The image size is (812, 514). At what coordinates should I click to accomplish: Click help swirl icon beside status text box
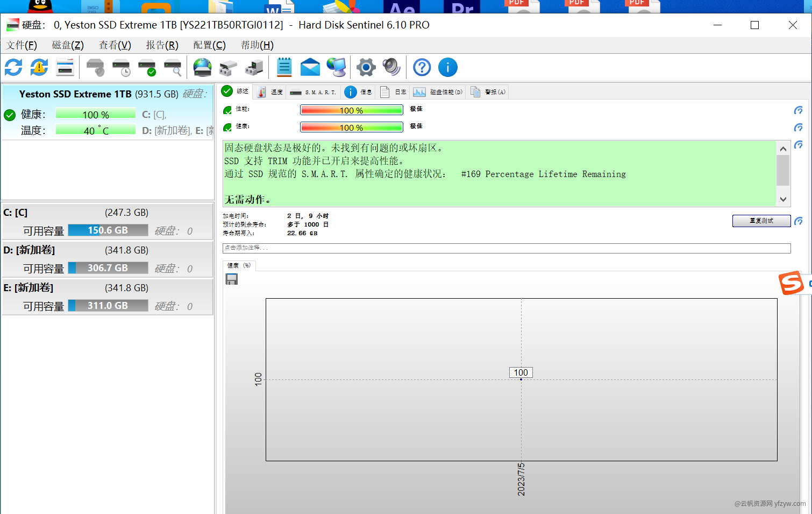tap(799, 145)
